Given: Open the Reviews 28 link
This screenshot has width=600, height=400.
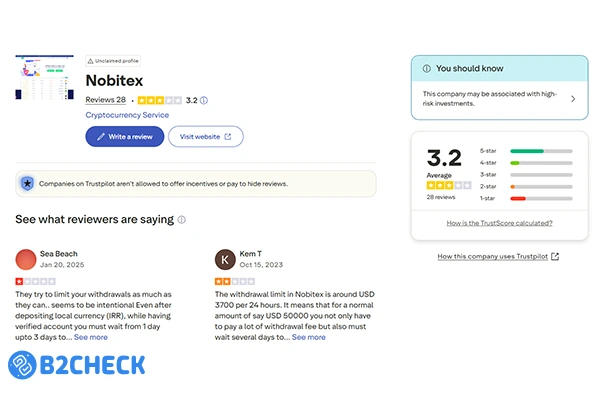Looking at the screenshot, I should point(105,100).
